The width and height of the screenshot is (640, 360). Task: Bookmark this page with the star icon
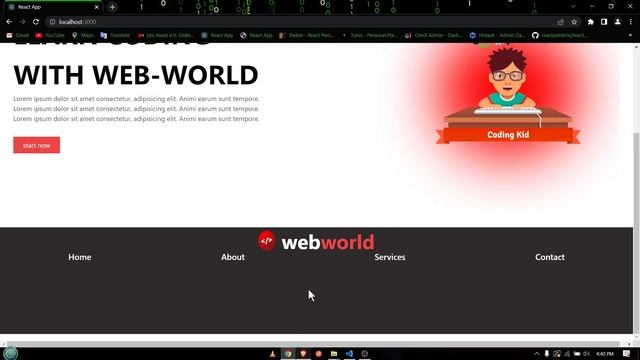tap(574, 22)
